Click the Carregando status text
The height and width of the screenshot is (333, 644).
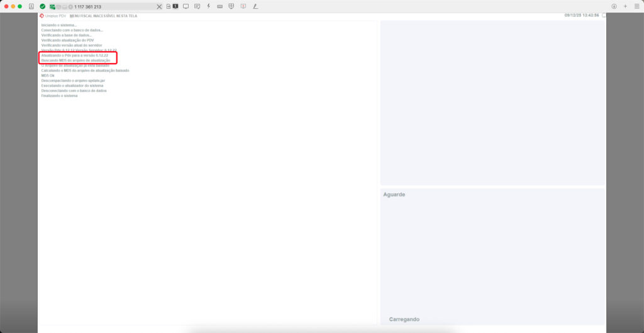pos(404,319)
